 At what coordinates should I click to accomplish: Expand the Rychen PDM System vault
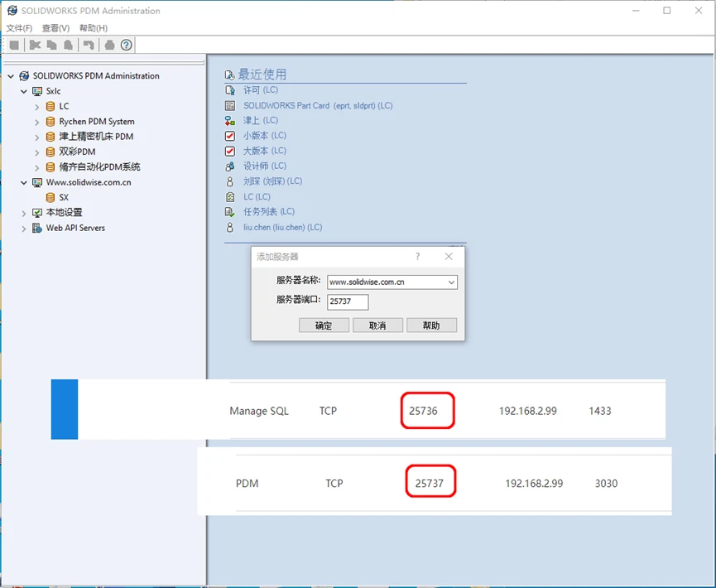point(37,122)
